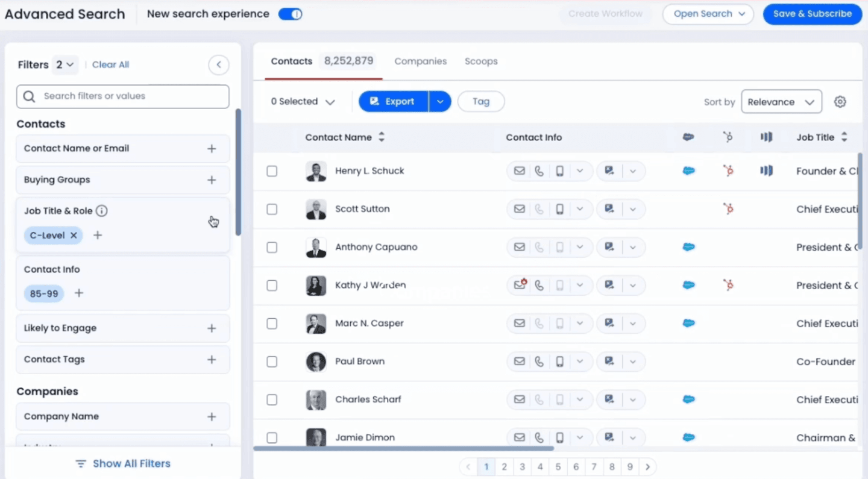
Task: Open the Scoops tab
Action: click(481, 61)
